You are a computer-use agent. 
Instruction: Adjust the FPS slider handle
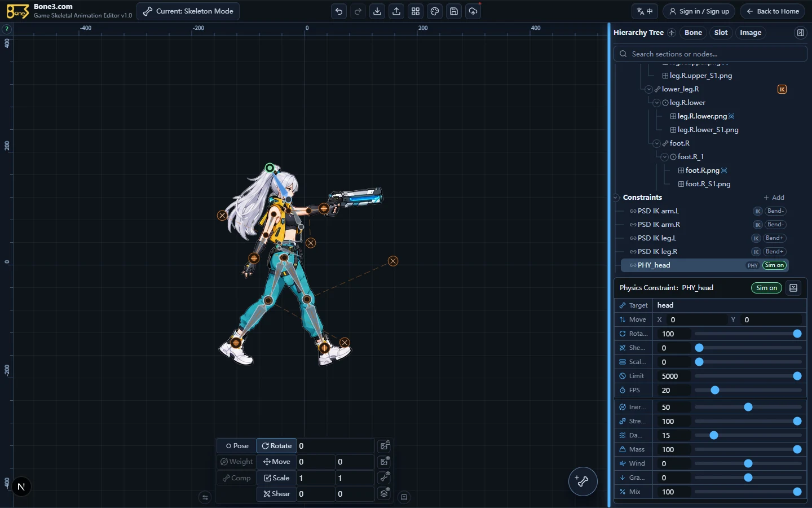click(x=715, y=390)
